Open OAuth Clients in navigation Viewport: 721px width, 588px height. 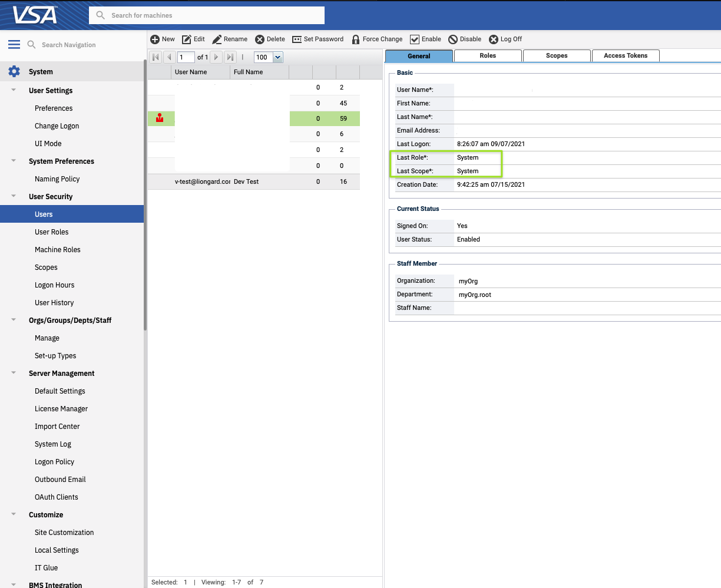[x=57, y=497]
